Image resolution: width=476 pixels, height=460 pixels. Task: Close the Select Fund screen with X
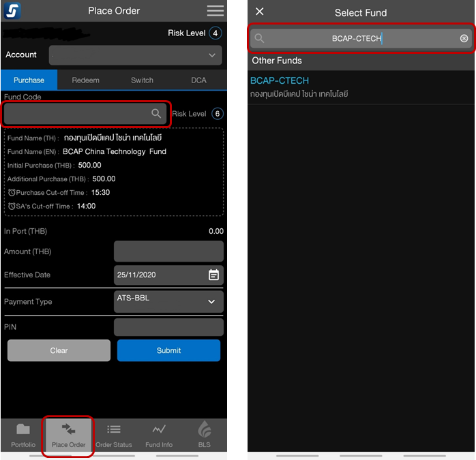click(259, 12)
